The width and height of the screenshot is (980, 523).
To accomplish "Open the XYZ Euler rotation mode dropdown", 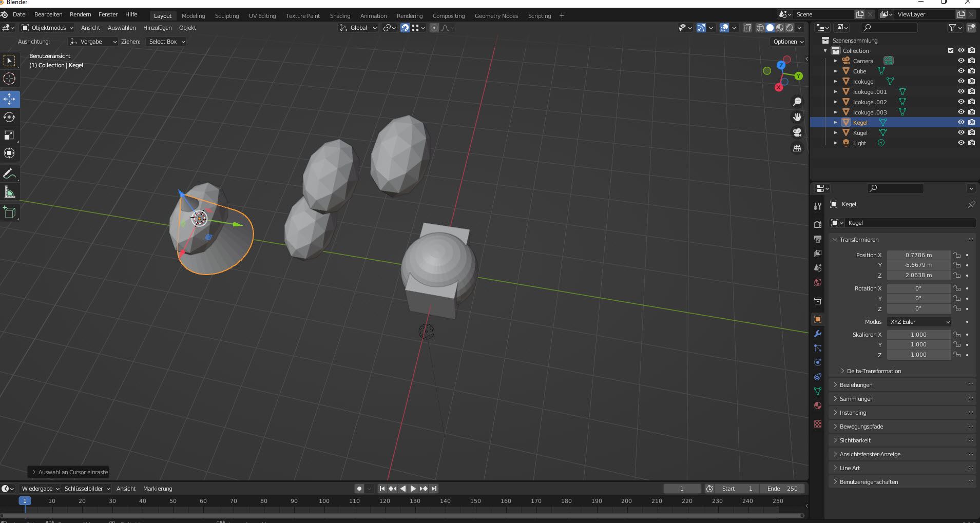I will tap(919, 322).
